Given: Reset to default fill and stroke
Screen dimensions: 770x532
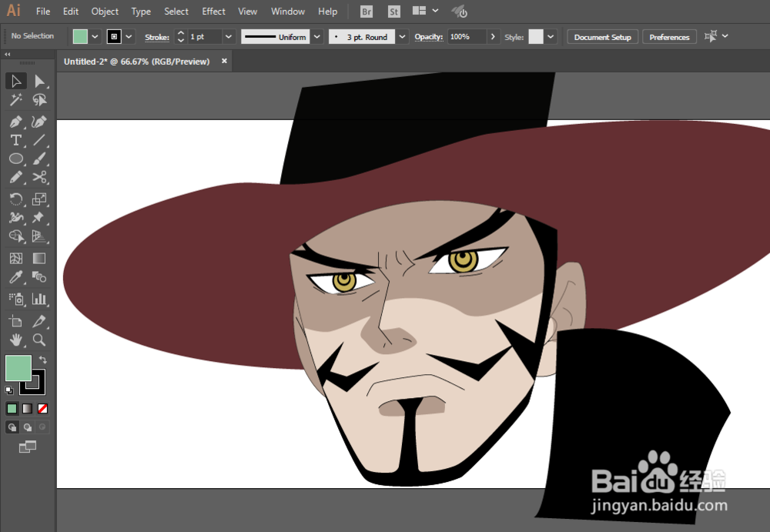Looking at the screenshot, I should (8, 390).
